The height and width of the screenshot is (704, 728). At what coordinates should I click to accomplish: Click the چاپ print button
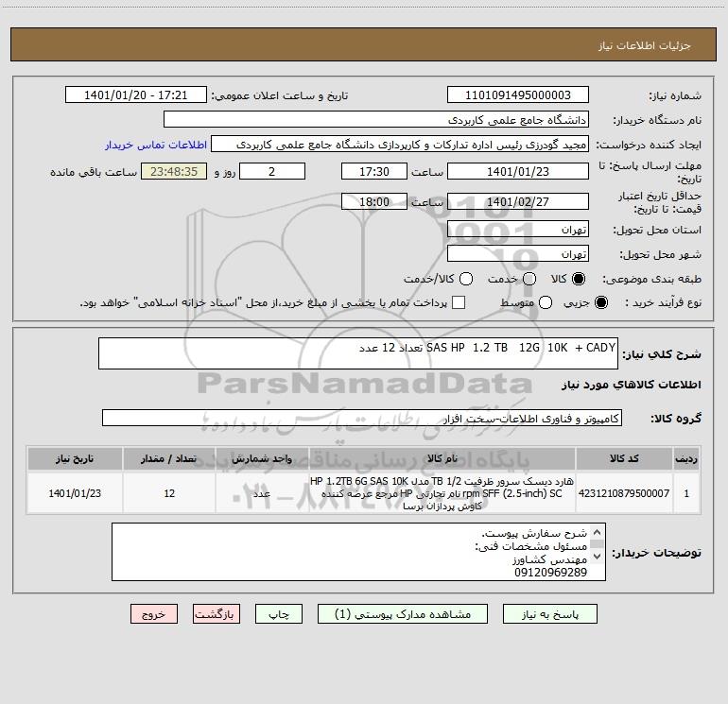(279, 614)
